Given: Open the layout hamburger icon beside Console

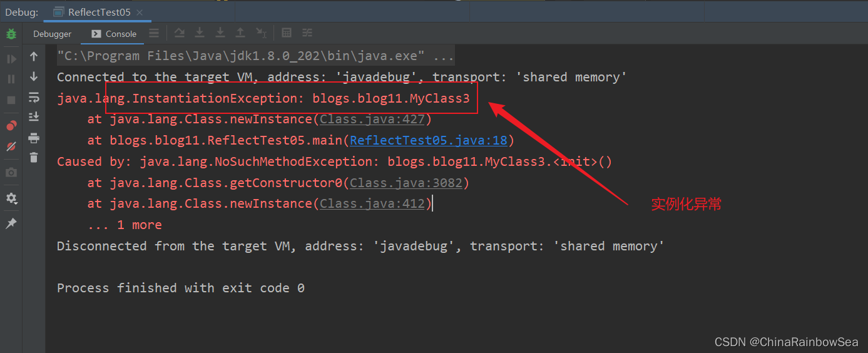Looking at the screenshot, I should click(154, 33).
